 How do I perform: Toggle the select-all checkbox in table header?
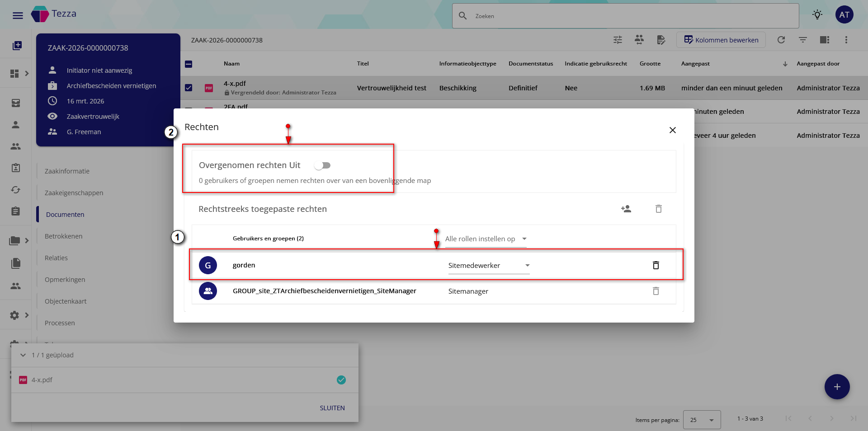[x=189, y=64]
